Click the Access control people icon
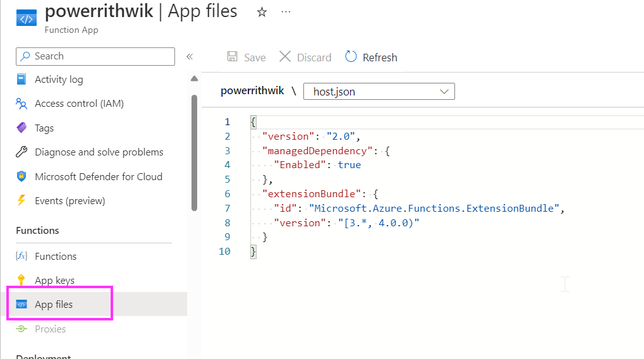The image size is (644, 359). (21, 104)
